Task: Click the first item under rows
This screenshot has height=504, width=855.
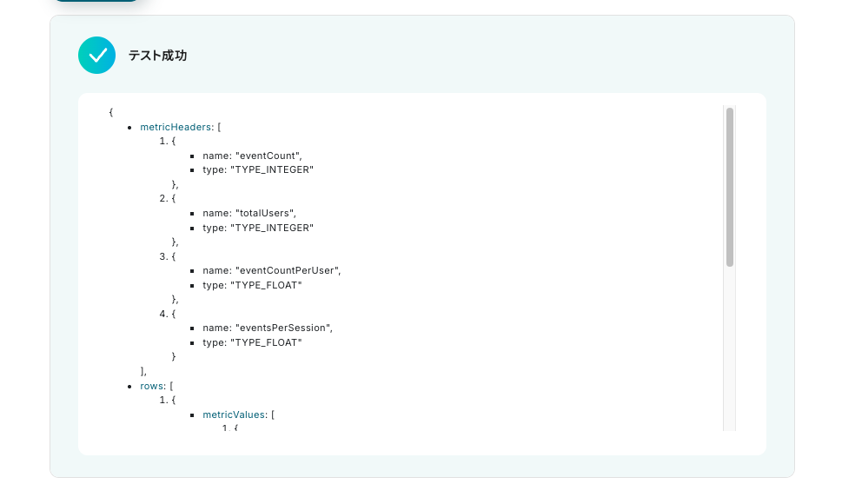Action: pyautogui.click(x=169, y=401)
